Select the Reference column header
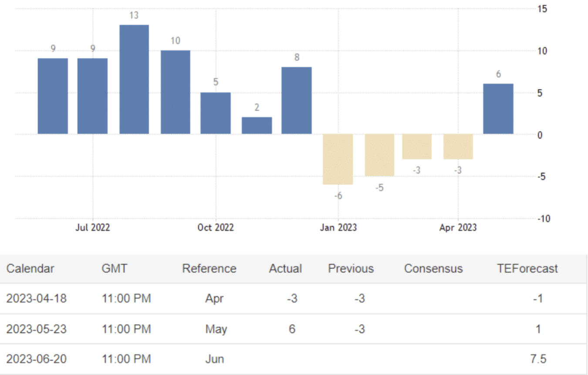Viewport: 588px width, 375px height. [209, 269]
